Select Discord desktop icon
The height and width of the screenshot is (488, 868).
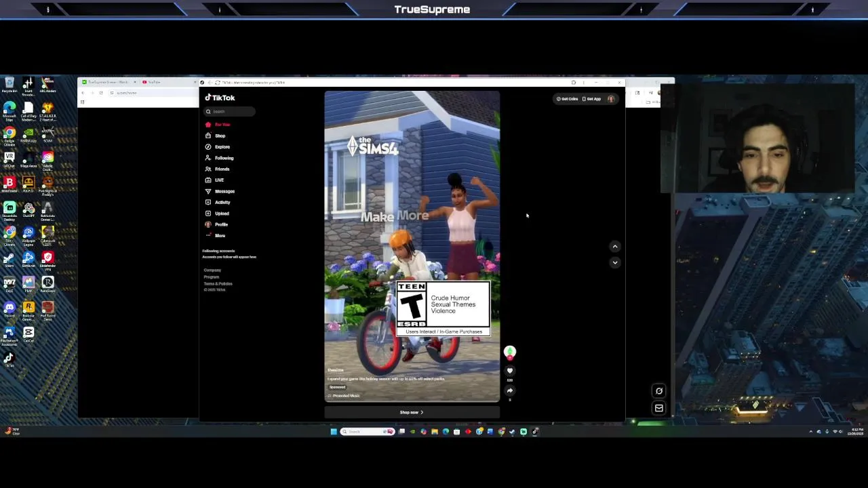click(9, 310)
